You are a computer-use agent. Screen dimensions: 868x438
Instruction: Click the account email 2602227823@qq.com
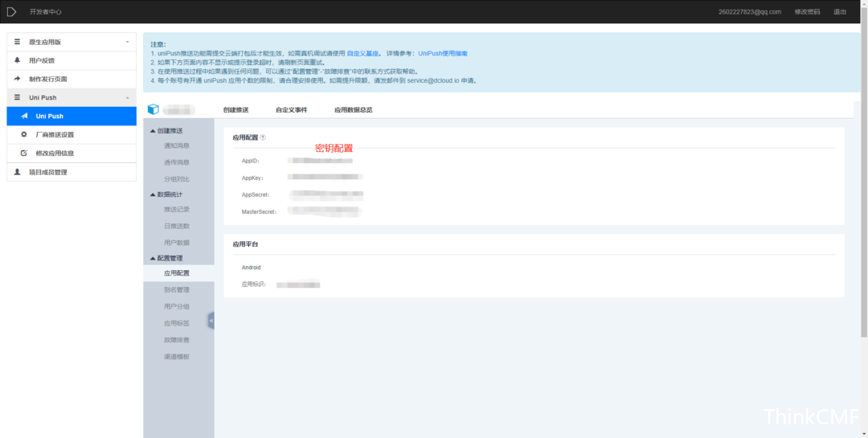(750, 11)
